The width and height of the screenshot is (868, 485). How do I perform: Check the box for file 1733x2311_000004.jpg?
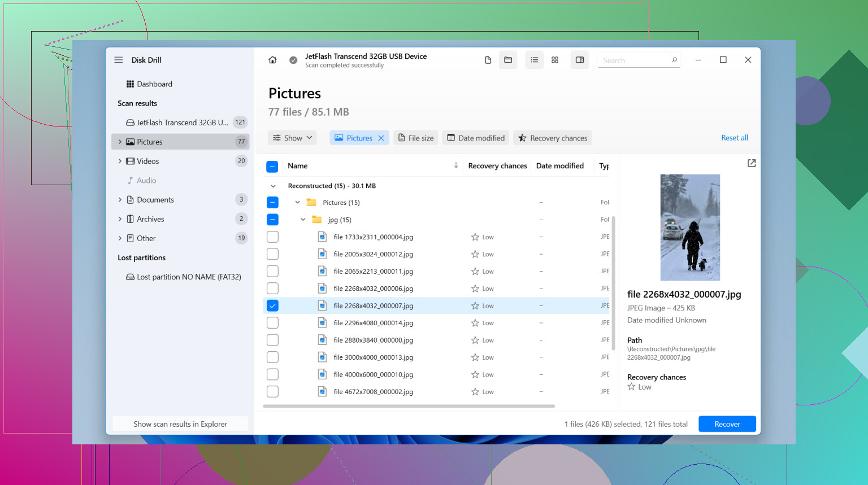click(272, 237)
